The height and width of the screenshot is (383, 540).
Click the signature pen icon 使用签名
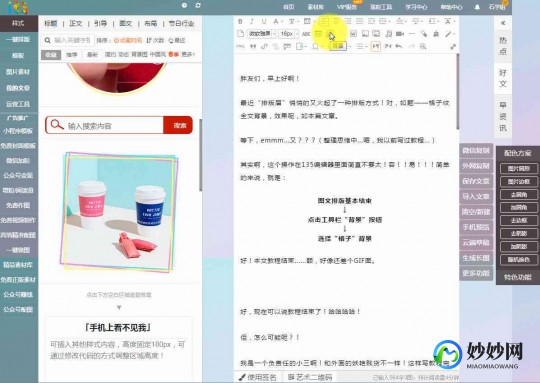[x=258, y=377]
